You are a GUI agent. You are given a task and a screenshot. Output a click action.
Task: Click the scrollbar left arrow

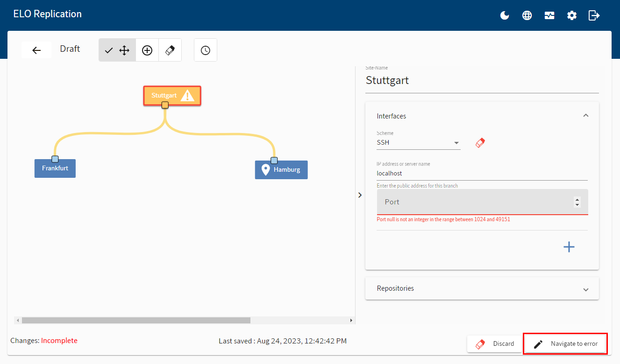point(18,320)
